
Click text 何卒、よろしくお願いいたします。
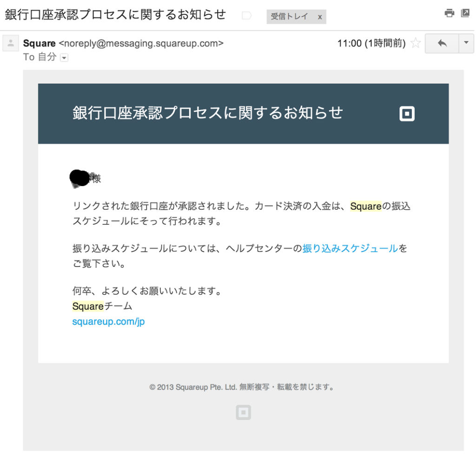[x=147, y=291]
